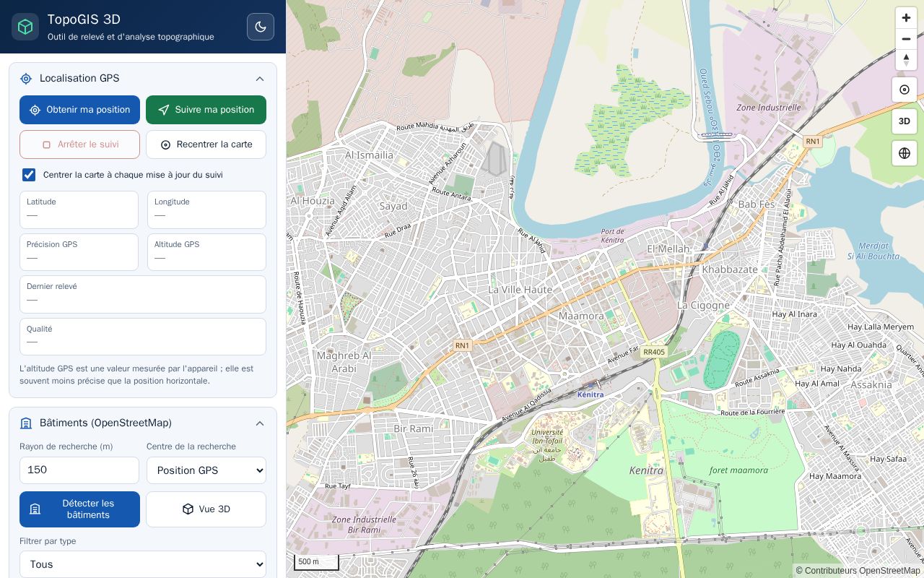Click the Obtenir ma position button
Image resolution: width=924 pixels, height=578 pixels.
(79, 110)
